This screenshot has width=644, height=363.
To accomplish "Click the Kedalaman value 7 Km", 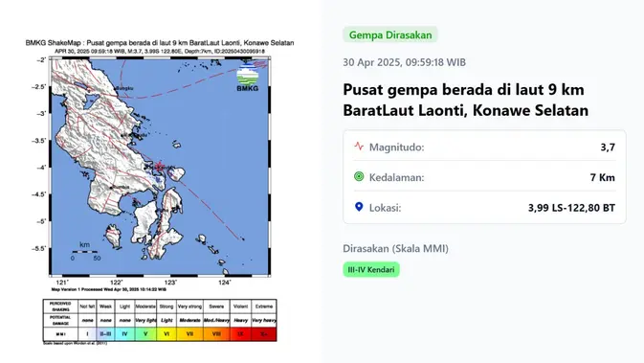I will coord(603,177).
